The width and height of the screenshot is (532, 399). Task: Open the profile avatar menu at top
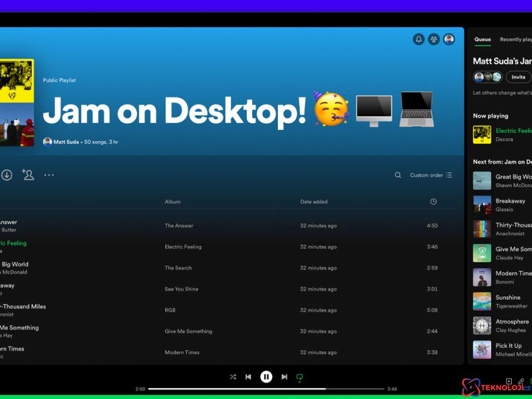(x=449, y=39)
